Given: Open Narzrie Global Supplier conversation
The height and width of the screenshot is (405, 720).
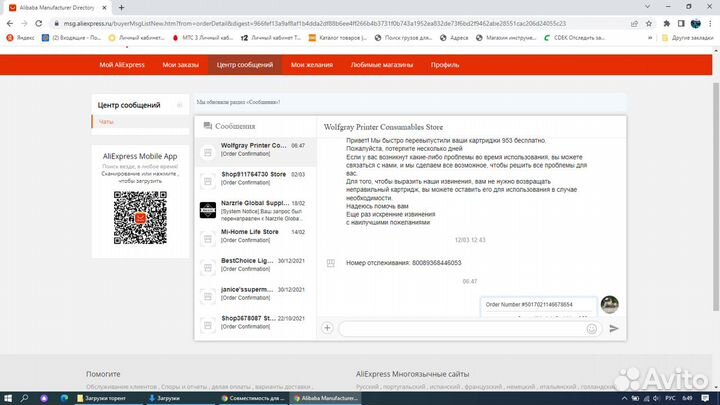Looking at the screenshot, I should click(x=255, y=210).
